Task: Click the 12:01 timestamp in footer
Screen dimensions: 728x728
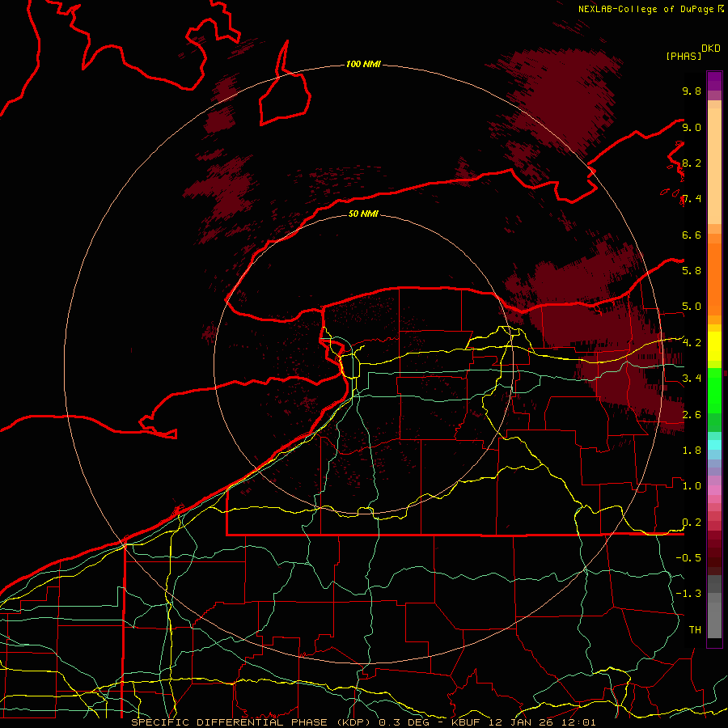Action: (578, 722)
